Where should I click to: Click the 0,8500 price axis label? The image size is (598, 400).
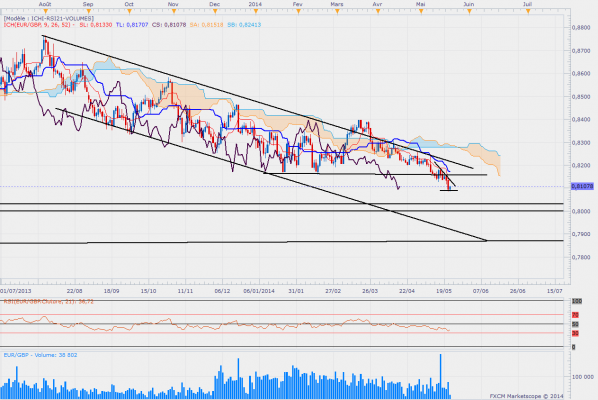[581, 97]
